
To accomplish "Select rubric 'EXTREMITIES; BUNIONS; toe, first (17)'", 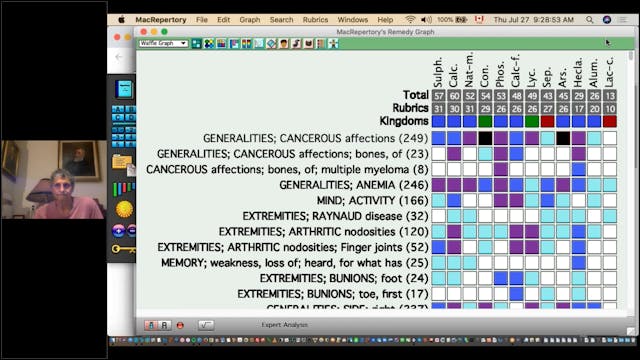I will coord(333,294).
